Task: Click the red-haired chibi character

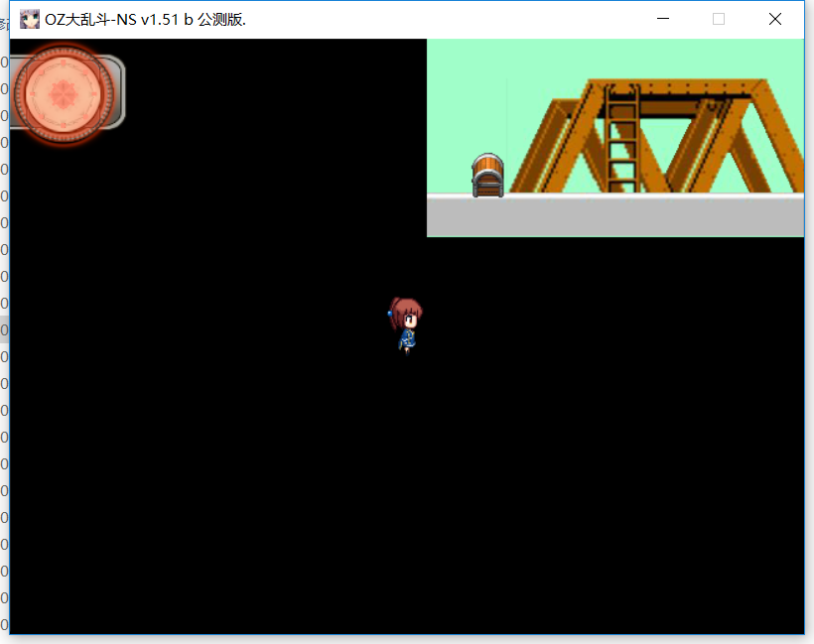Action: [x=405, y=325]
